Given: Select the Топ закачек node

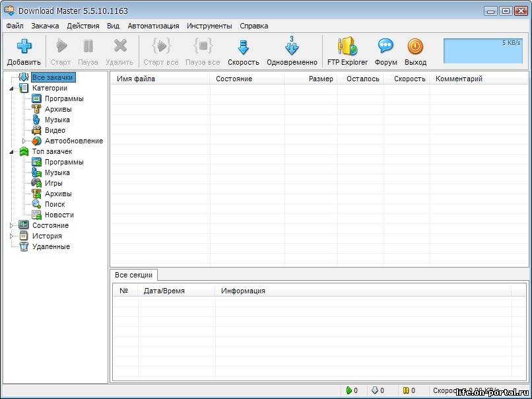Looking at the screenshot, I should click(x=52, y=151).
